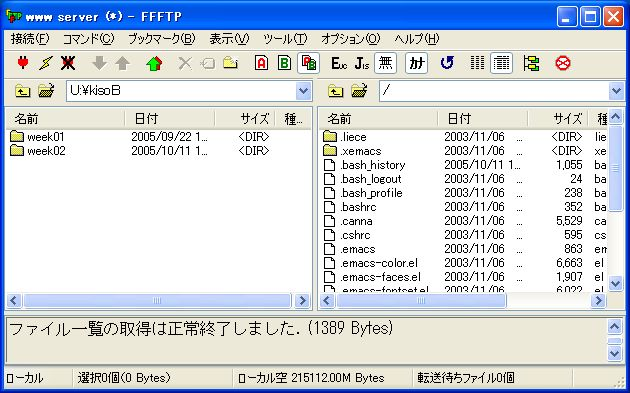Click the gray X Delete icon
The width and height of the screenshot is (630, 393).
pyautogui.click(x=185, y=63)
